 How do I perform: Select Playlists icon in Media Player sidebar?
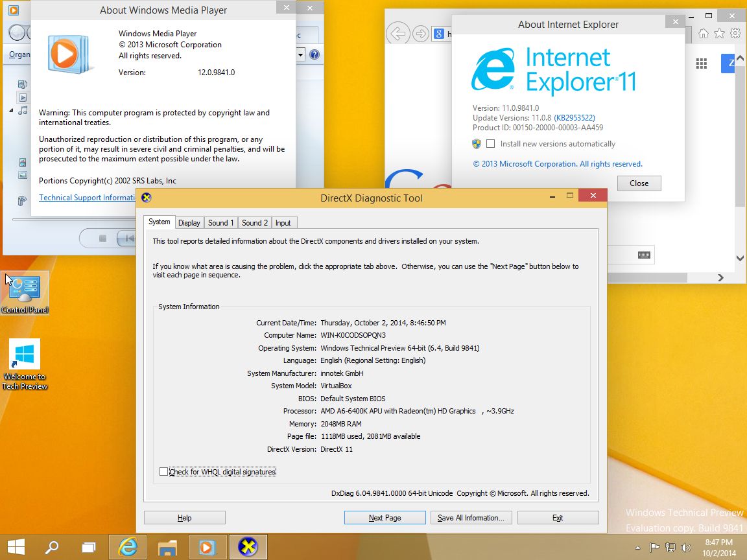coord(23,98)
